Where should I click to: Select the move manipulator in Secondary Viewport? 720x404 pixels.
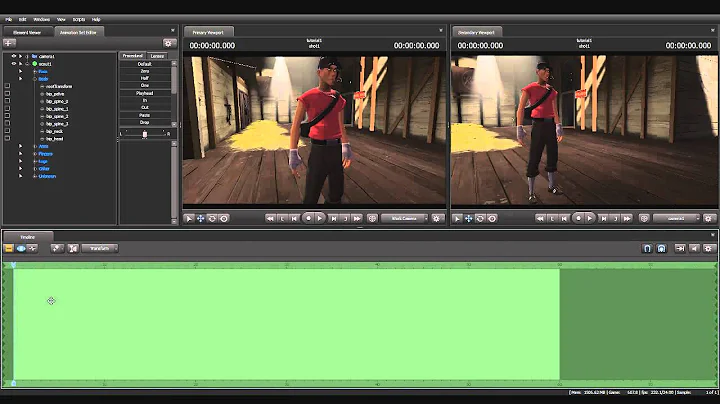point(468,219)
